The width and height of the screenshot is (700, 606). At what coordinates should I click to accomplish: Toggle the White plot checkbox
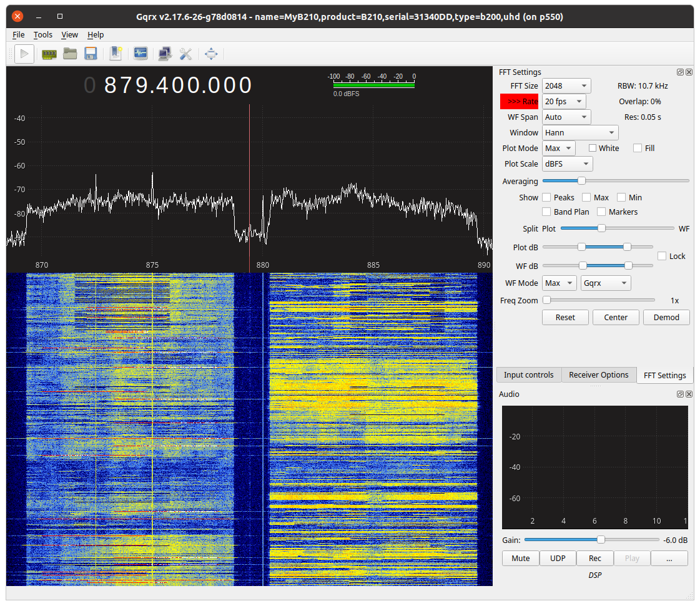593,148
